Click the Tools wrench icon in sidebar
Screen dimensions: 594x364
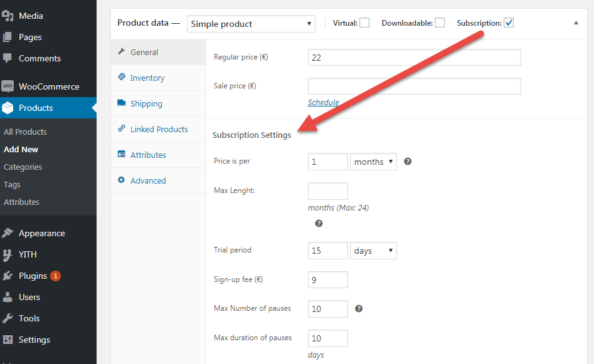[x=8, y=318]
